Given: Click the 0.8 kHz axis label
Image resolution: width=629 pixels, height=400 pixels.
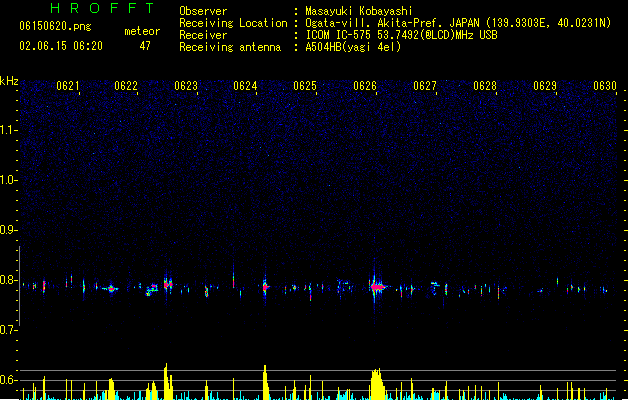Looking at the screenshot, I should (x=8, y=280).
